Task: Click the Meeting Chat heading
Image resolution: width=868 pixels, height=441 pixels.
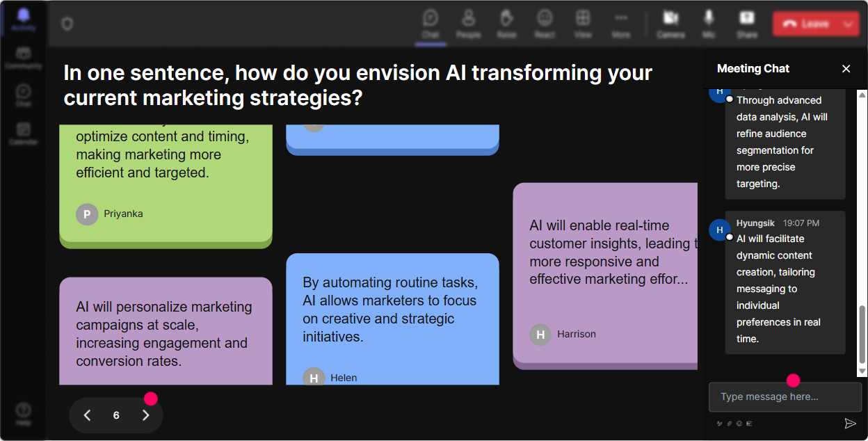Action: click(753, 68)
